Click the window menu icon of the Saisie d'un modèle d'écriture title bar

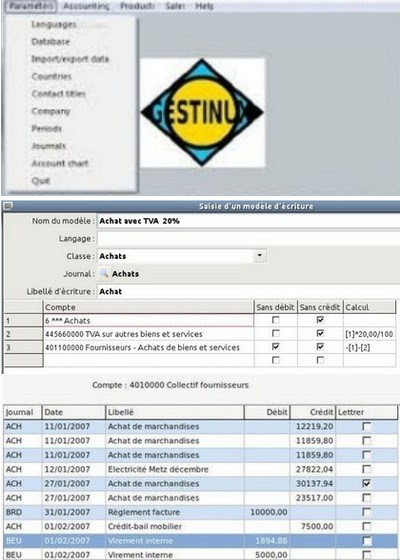[8, 206]
